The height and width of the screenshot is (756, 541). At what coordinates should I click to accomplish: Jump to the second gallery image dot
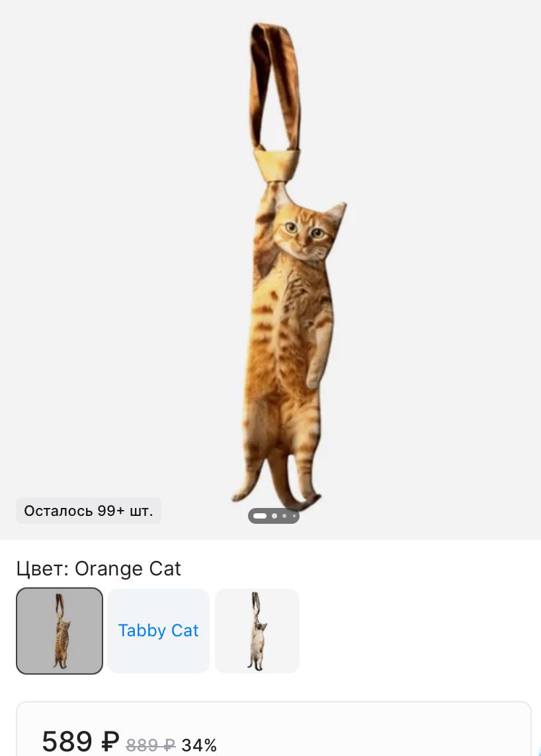point(274,516)
